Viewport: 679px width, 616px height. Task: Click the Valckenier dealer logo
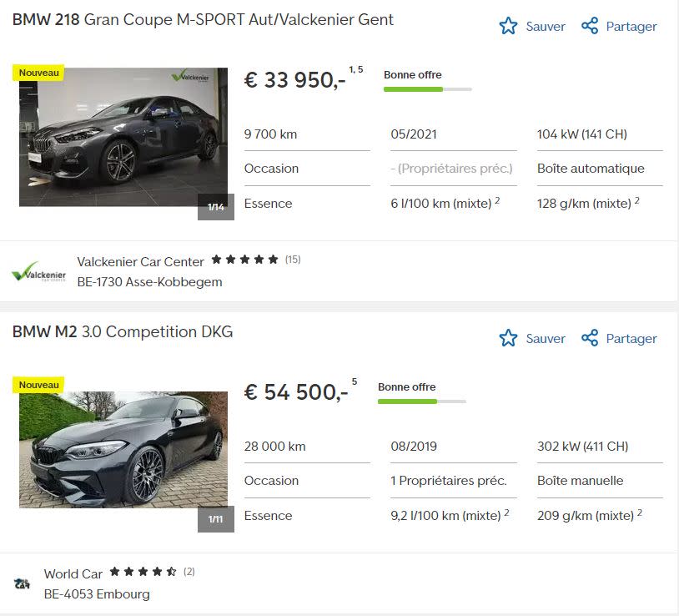pos(38,272)
